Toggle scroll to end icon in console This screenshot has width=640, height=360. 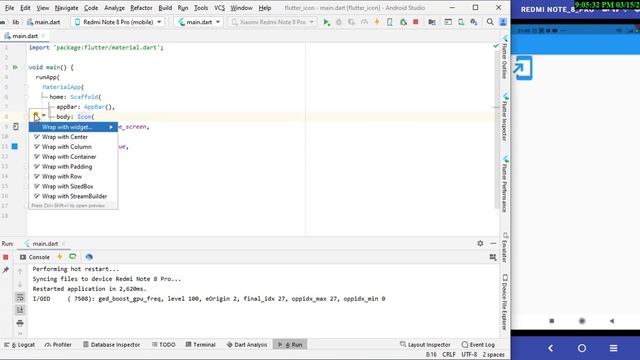click(x=20, y=310)
